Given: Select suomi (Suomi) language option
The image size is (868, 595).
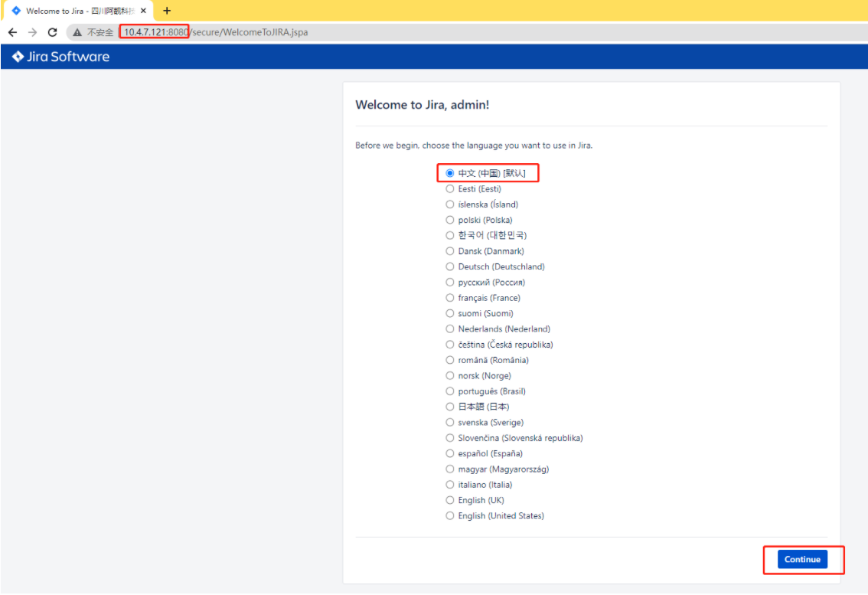Looking at the screenshot, I should [450, 313].
